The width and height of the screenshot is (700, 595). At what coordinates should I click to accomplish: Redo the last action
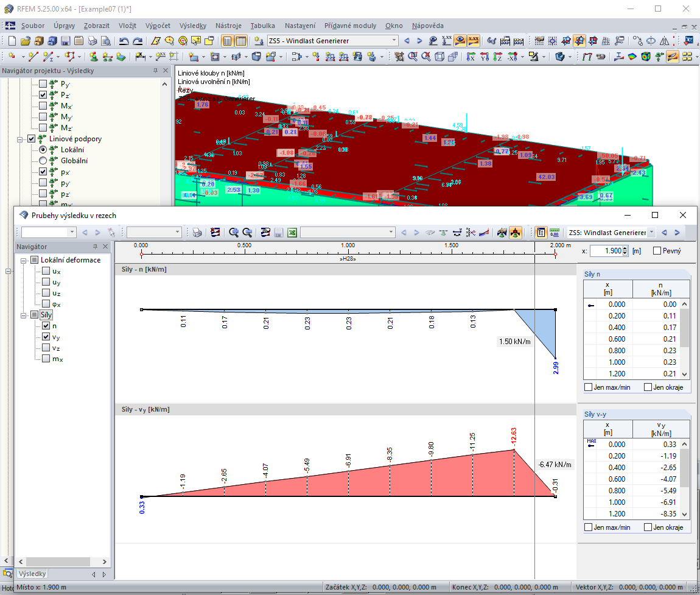(x=138, y=41)
